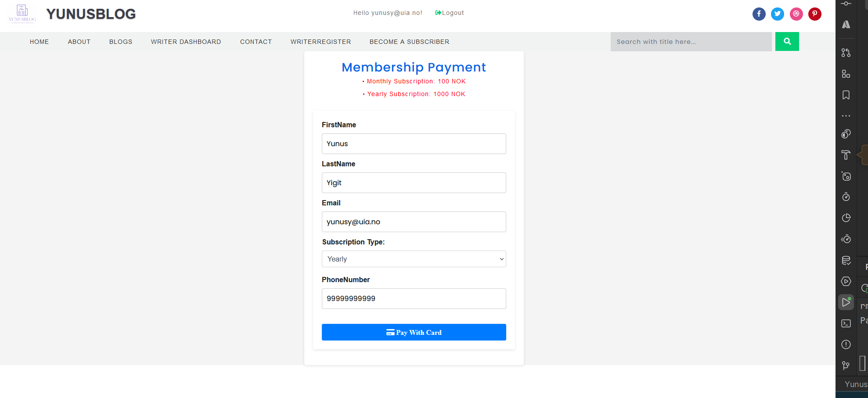
Task: Open the Run tool window icon
Action: pos(846,302)
